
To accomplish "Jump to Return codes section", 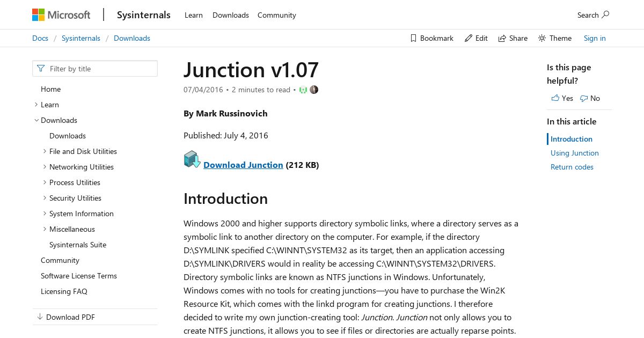I will pyautogui.click(x=572, y=167).
